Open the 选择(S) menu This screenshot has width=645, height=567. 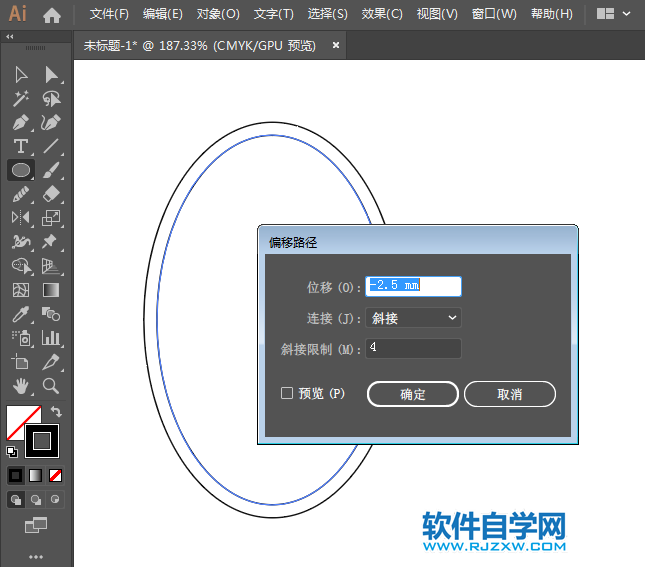328,14
